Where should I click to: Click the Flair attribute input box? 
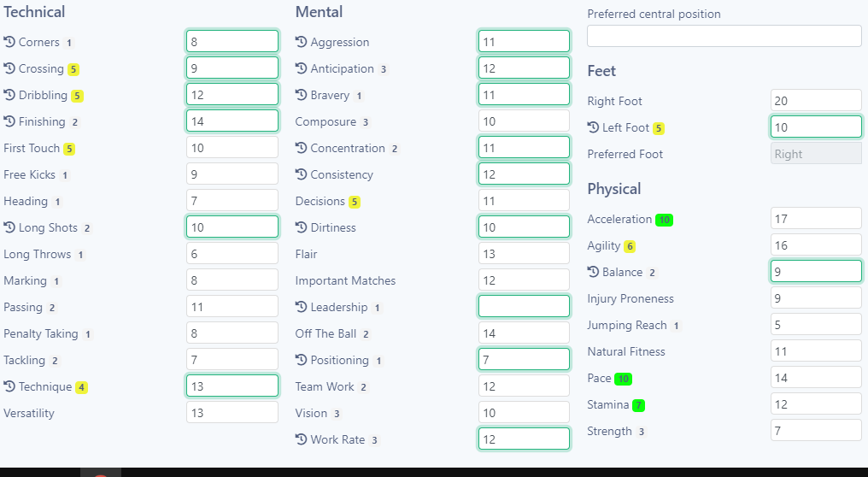tap(524, 253)
